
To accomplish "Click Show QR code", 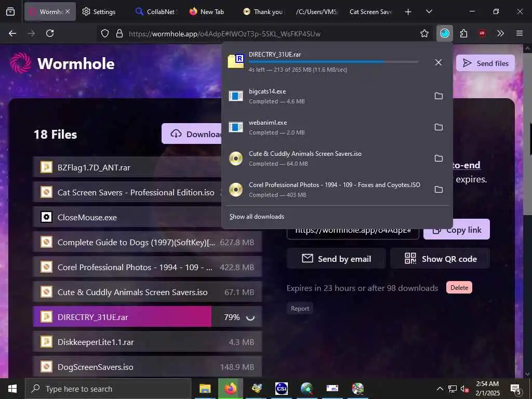I will [440, 259].
